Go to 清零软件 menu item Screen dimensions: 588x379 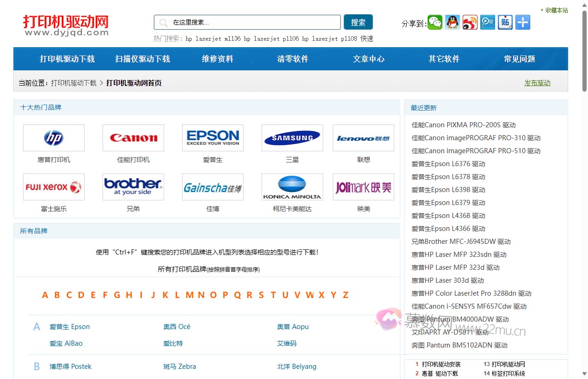pyautogui.click(x=293, y=59)
